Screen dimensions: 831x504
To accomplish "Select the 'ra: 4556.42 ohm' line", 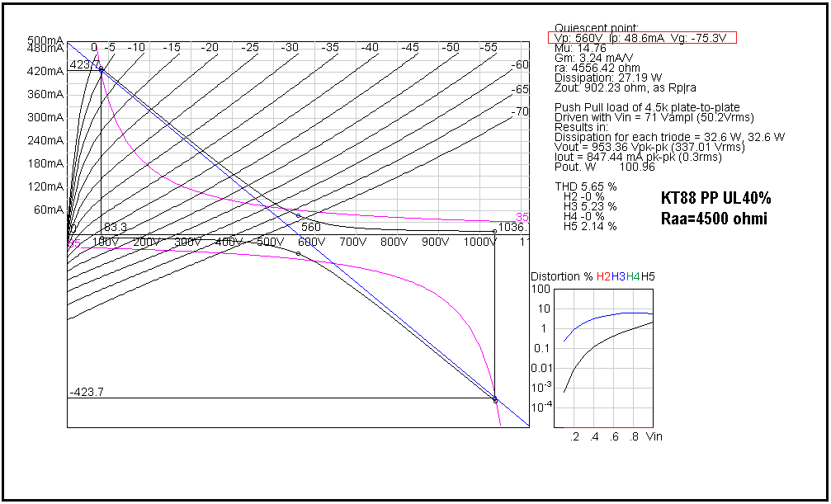I will tap(597, 68).
